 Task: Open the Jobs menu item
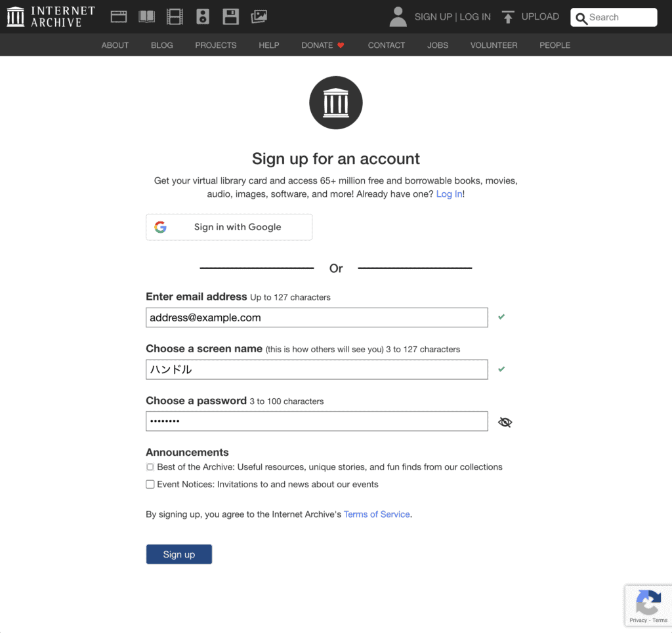pos(438,45)
